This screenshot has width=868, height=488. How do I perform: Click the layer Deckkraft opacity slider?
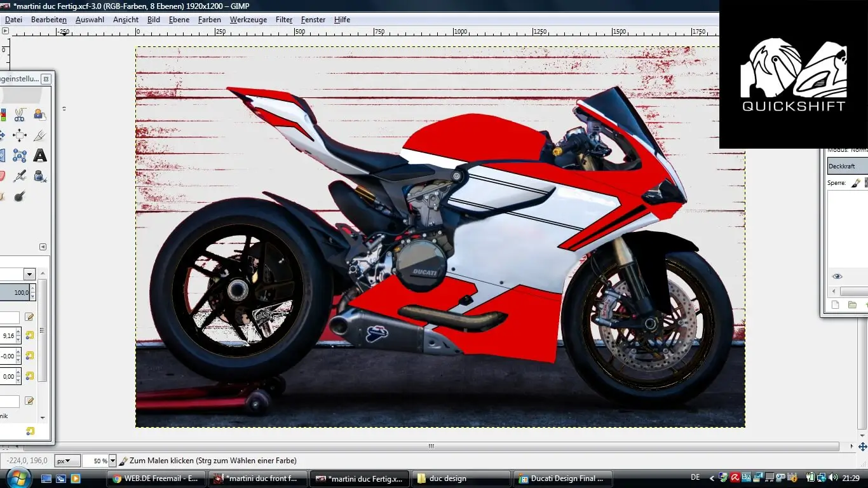point(848,166)
